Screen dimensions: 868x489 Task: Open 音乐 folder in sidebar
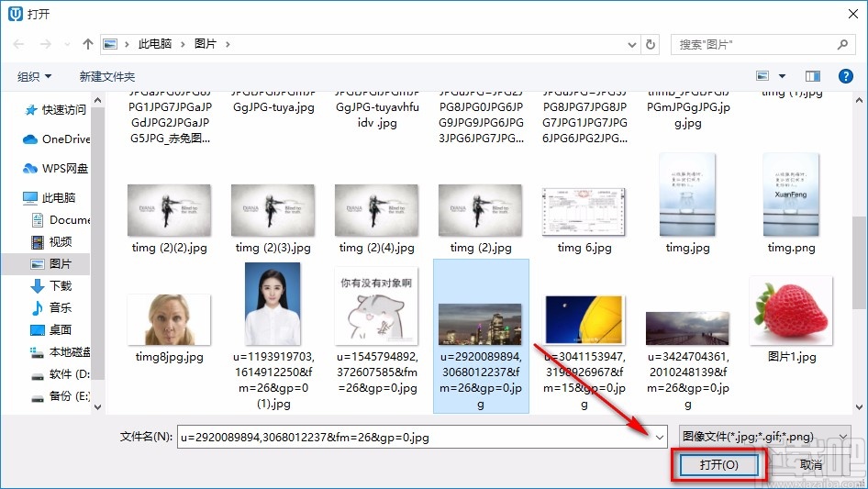(x=52, y=308)
